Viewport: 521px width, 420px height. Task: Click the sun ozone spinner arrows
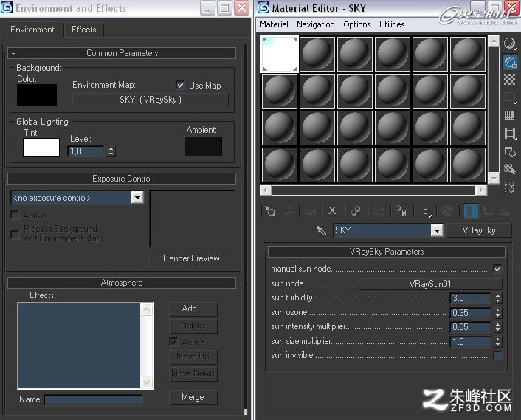497,313
